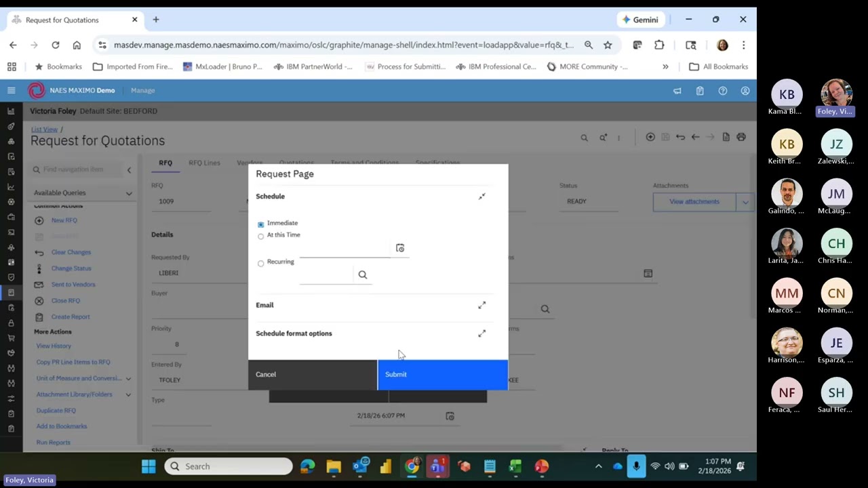Click the Recurring schedule lookup magnifier
This screenshot has width=868, height=488.
[x=363, y=274]
